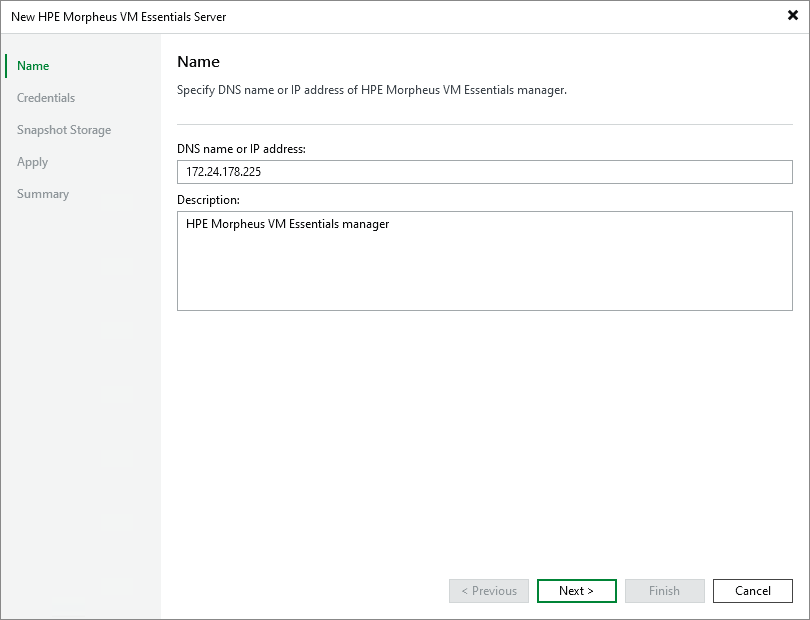
Task: Click the Description label
Action: point(207,198)
